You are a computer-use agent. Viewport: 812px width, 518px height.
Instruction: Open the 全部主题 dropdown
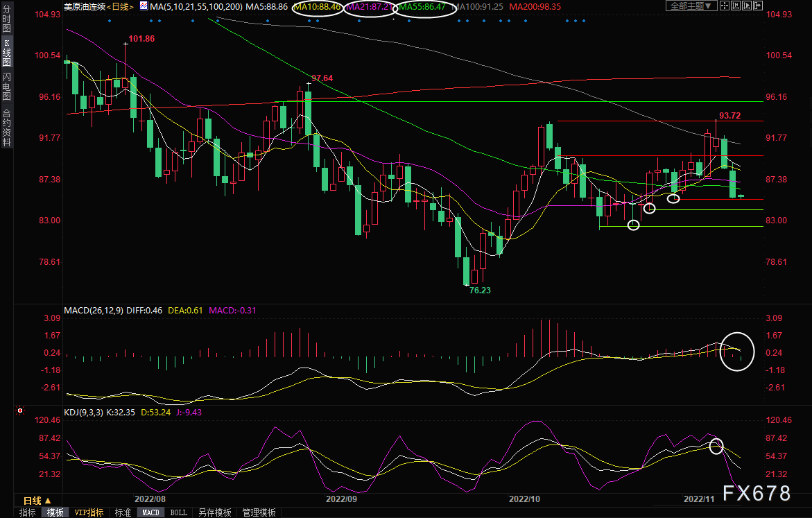click(x=691, y=6)
